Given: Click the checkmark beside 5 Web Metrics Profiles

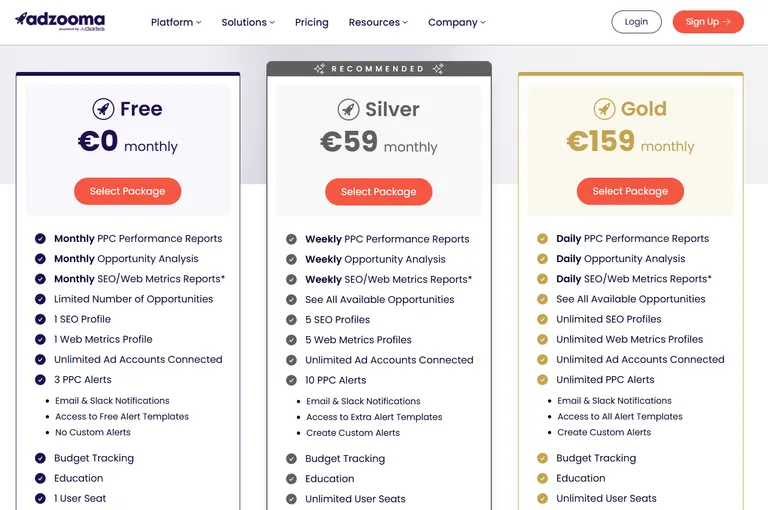Looking at the screenshot, I should (x=291, y=340).
